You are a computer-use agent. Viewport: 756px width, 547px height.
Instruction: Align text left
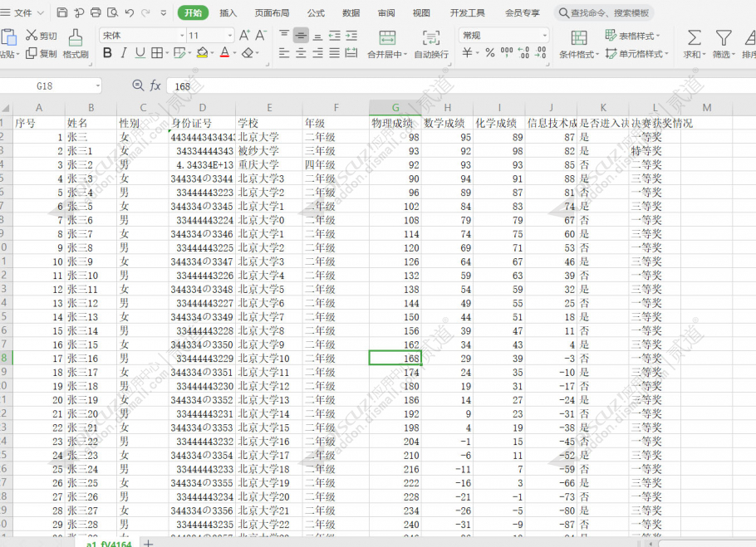(284, 53)
